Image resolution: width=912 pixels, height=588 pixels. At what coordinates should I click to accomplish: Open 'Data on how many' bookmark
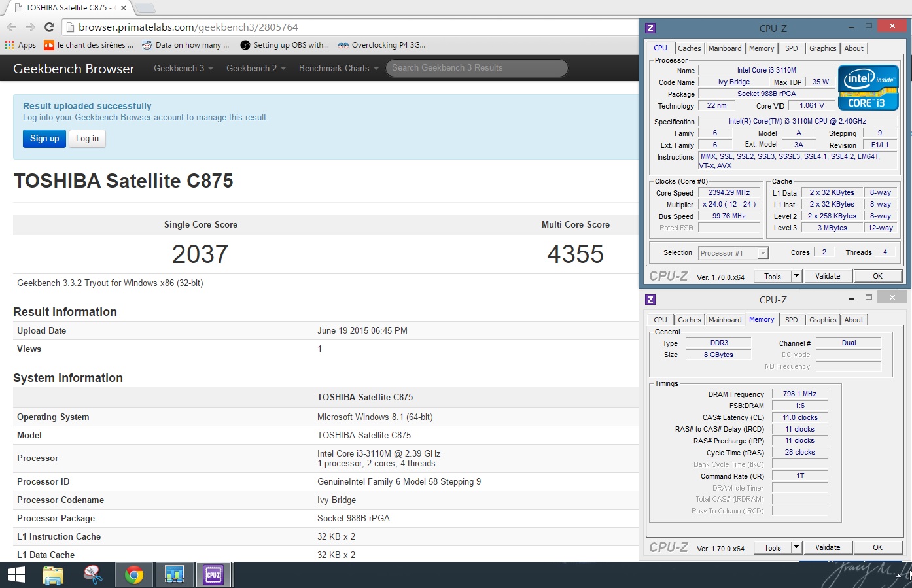[186, 45]
